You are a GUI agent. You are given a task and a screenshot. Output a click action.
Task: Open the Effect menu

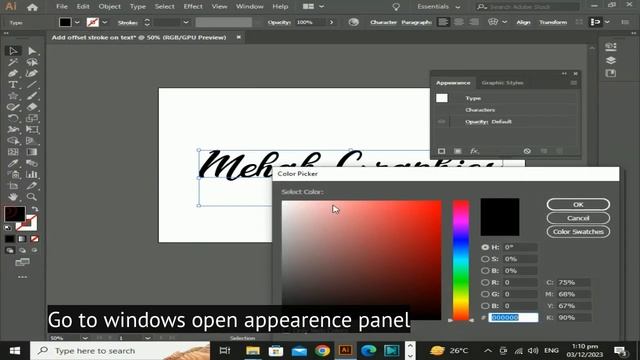point(193,7)
